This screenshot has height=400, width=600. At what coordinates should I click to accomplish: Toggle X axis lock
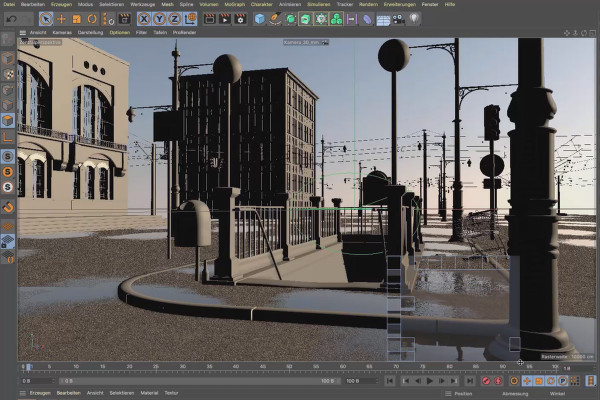pos(143,19)
